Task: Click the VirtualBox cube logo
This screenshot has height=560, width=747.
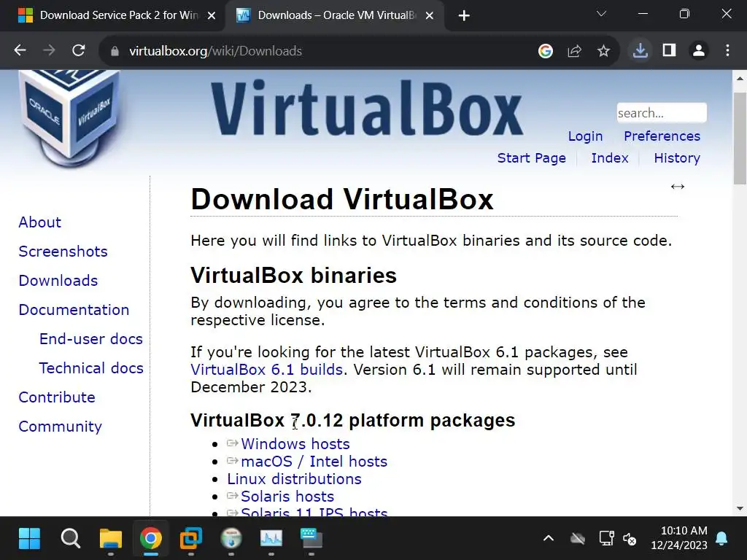Action: point(70,118)
